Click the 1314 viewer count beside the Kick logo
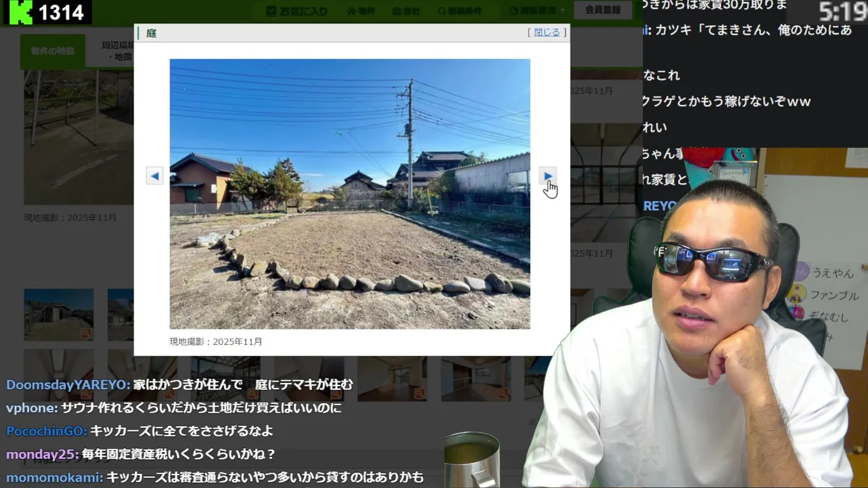868x488 pixels. [x=61, y=12]
